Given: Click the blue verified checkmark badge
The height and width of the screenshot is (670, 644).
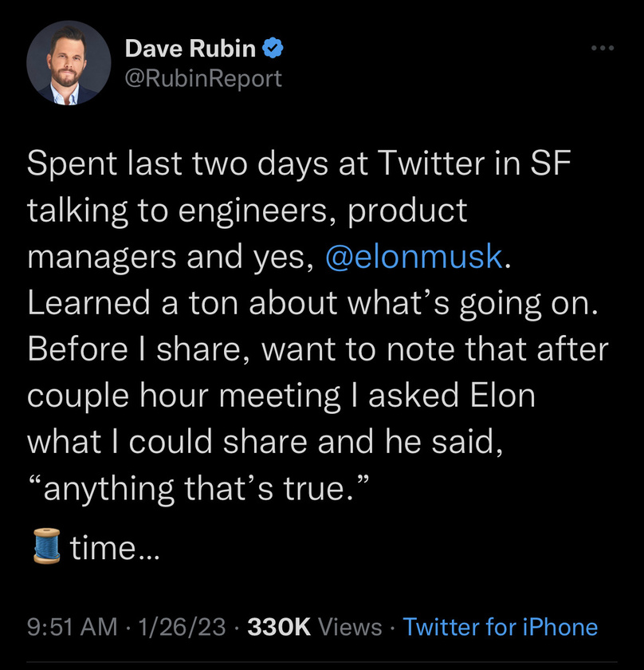Looking at the screenshot, I should click(273, 49).
